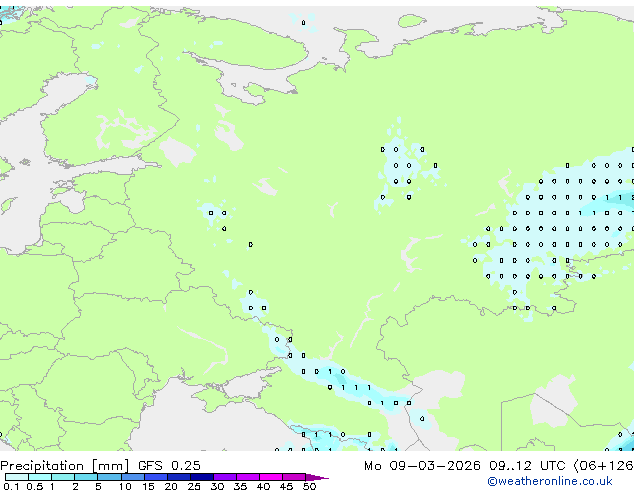Click the '09..12 UTC' time label
Screen dimensions: 634x490
pos(527,466)
